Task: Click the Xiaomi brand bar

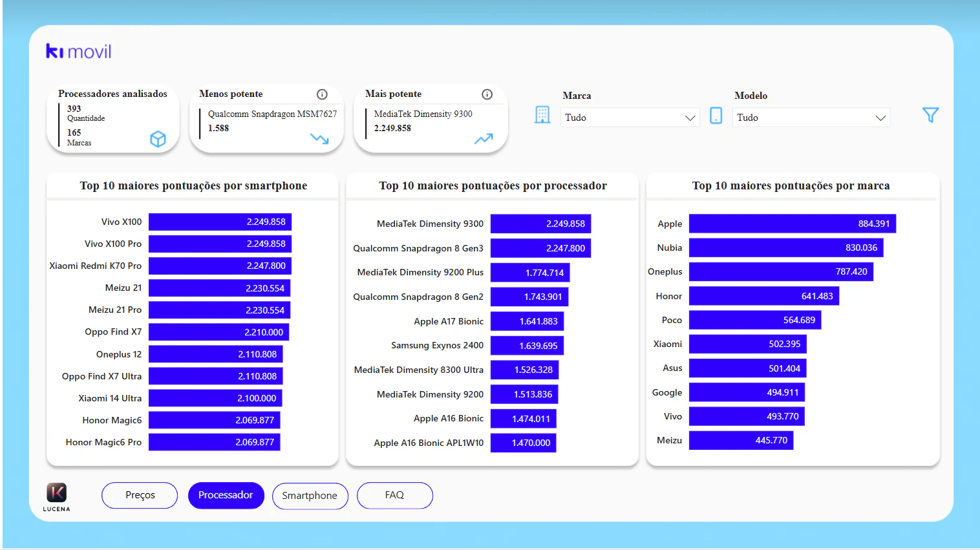Action: [x=748, y=344]
